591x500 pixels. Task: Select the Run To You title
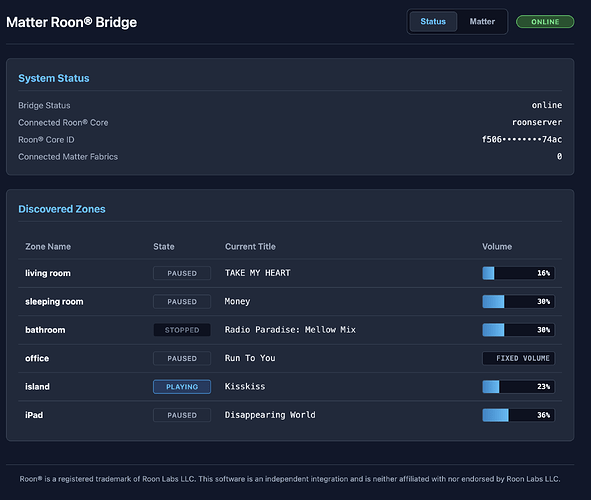250,358
